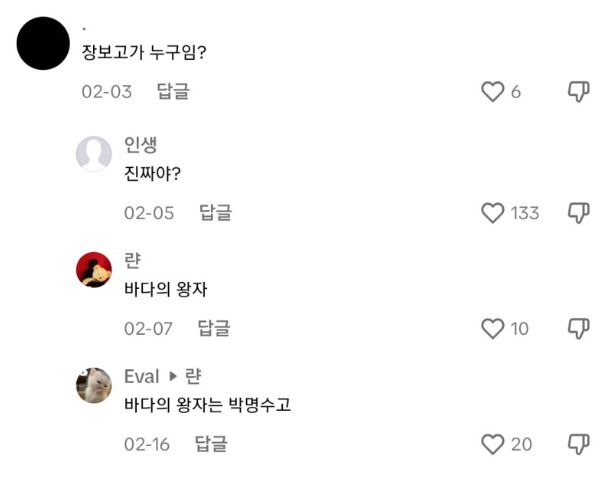The height and width of the screenshot is (490, 612).
Task: Like 인생's reply '진짜야?'
Action: [492, 213]
